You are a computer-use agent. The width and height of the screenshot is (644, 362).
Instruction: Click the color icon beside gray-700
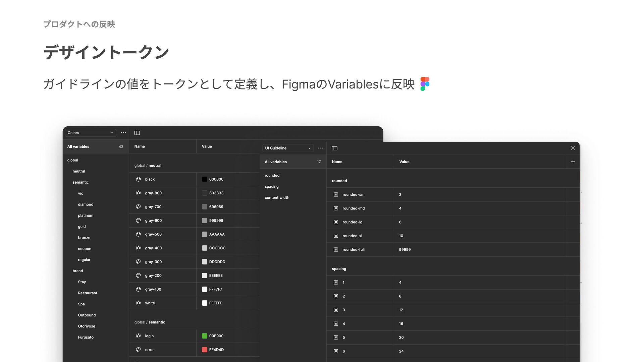139,207
